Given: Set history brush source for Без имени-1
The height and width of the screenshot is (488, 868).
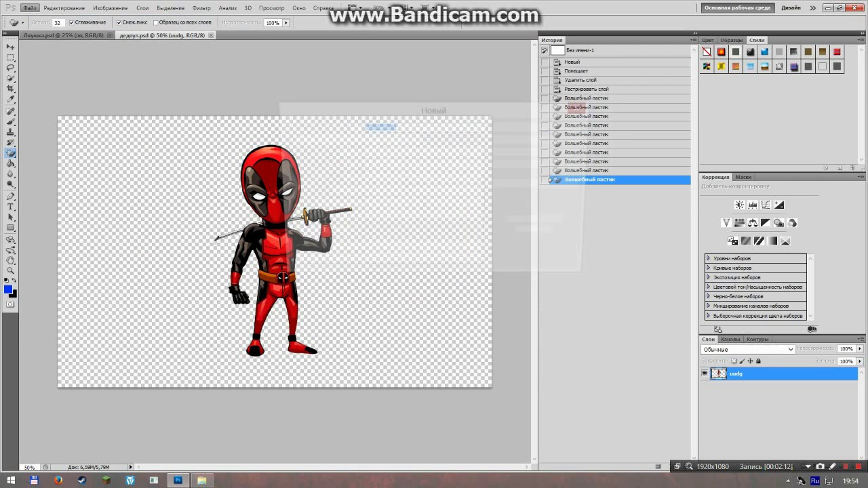Looking at the screenshot, I should point(545,50).
